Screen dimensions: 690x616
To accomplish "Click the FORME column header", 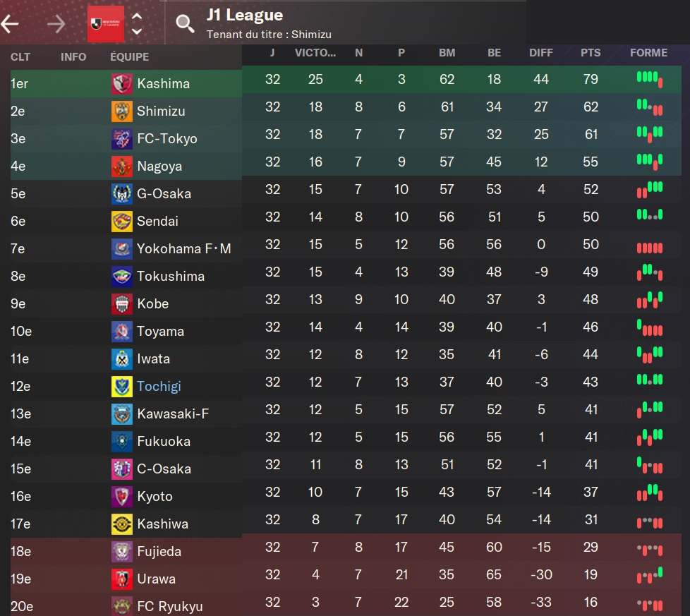I will [648, 53].
